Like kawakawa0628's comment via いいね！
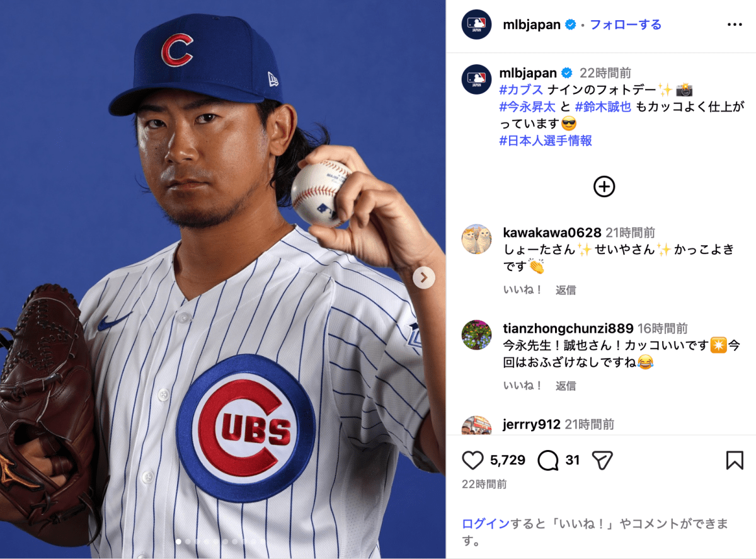The image size is (756, 559). click(x=523, y=290)
